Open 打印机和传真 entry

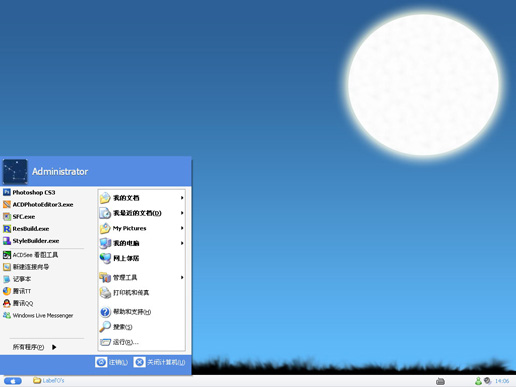124,293
